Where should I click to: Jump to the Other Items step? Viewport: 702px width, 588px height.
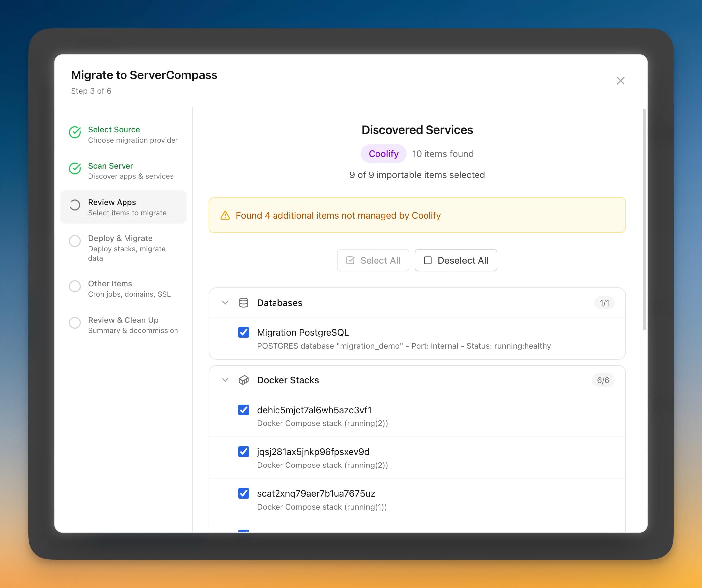(x=124, y=289)
